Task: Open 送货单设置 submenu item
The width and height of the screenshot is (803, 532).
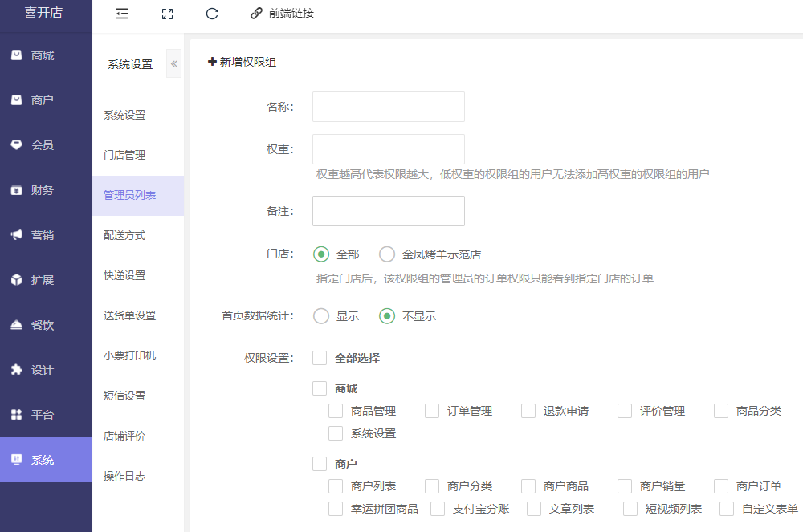Action: [129, 315]
